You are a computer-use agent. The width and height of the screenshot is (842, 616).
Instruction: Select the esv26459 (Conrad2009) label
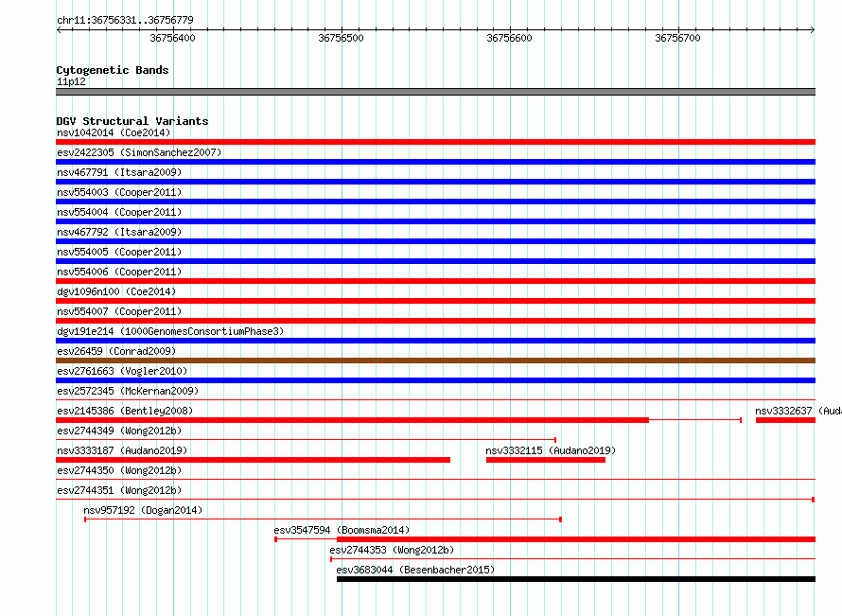coord(116,351)
